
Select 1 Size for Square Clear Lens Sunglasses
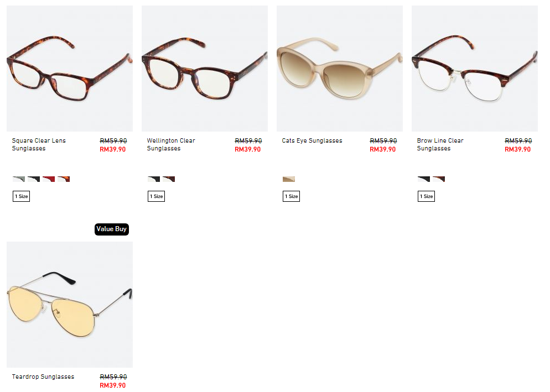pos(22,196)
